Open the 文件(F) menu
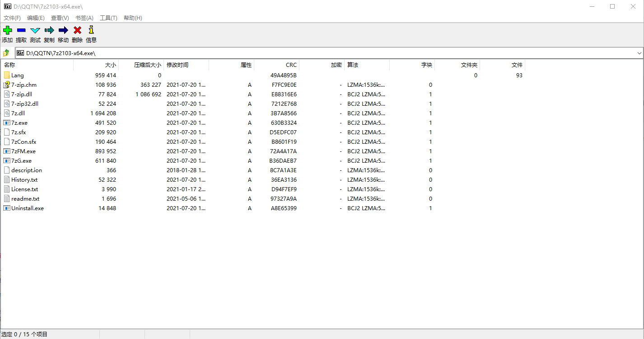Screen dimensions: 644x339 click(x=12, y=18)
